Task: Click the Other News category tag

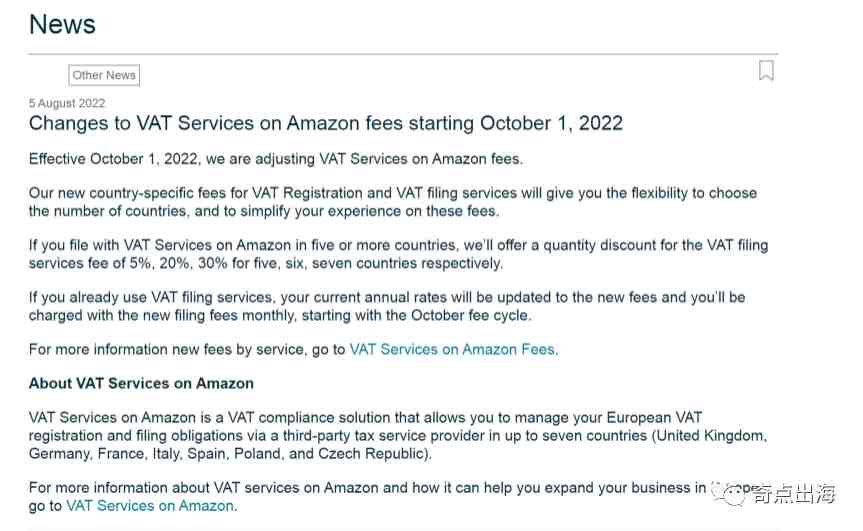Action: 104,75
